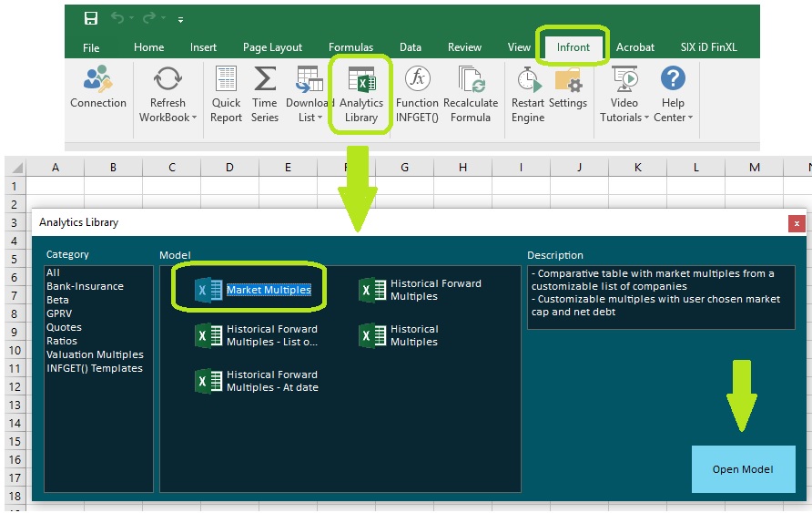
Task: Select column K header
Action: (637, 168)
